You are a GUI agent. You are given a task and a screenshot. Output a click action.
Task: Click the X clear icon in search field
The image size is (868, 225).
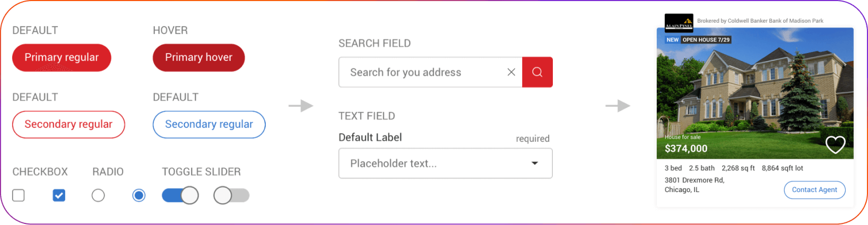pos(511,72)
